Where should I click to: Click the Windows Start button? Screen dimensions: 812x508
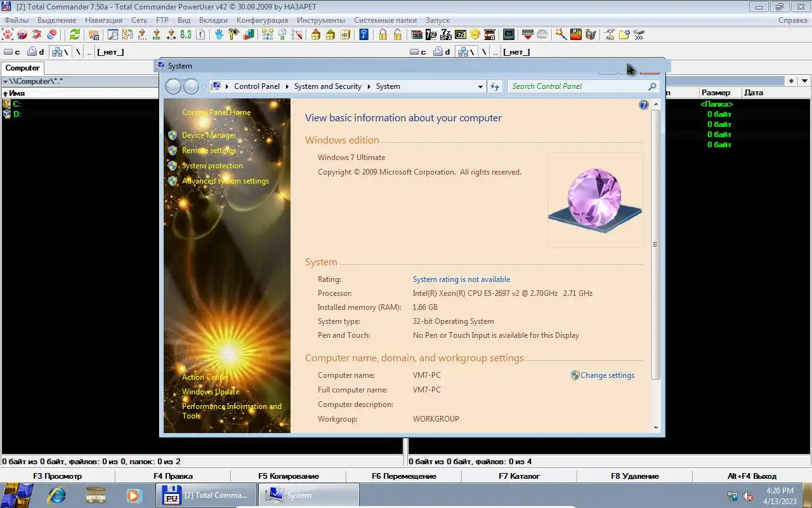coord(18,495)
